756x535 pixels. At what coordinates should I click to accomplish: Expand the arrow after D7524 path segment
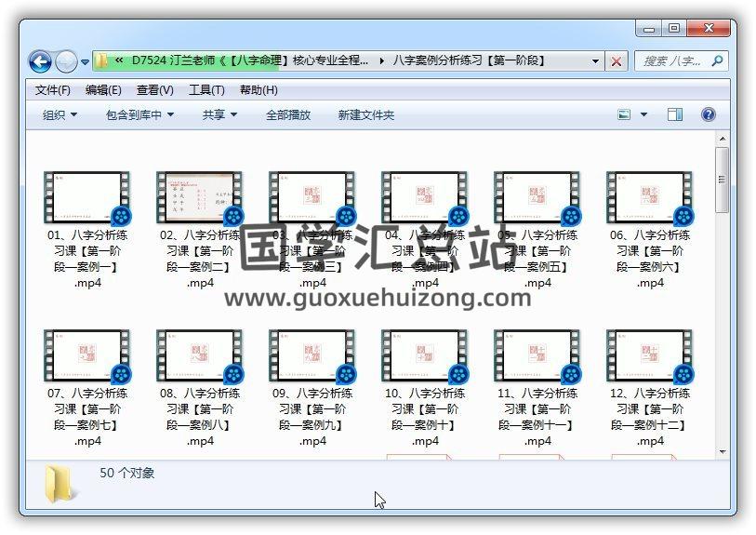(381, 61)
